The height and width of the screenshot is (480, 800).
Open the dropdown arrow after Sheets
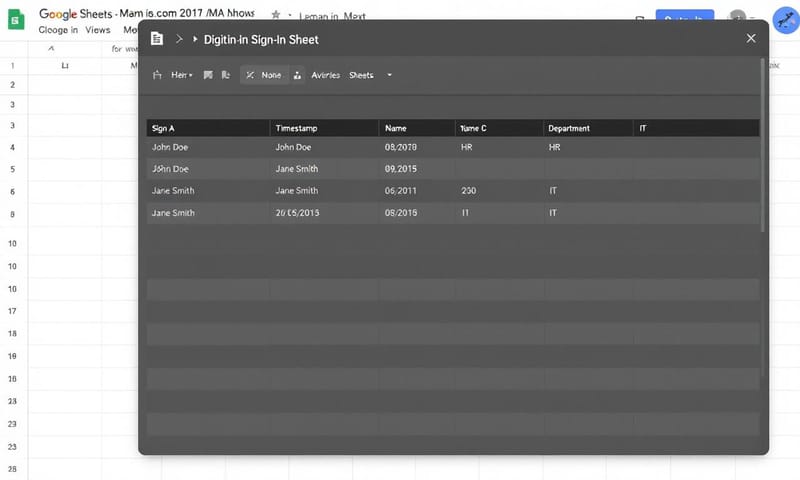389,75
